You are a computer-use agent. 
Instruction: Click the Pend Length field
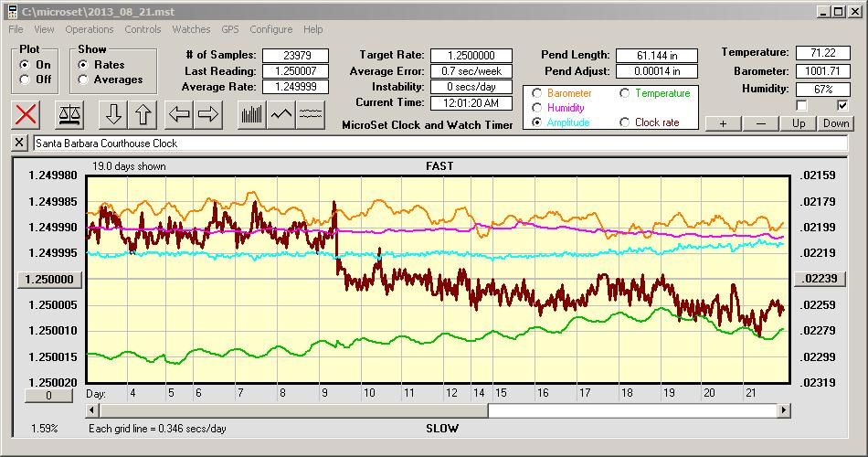[x=657, y=56]
